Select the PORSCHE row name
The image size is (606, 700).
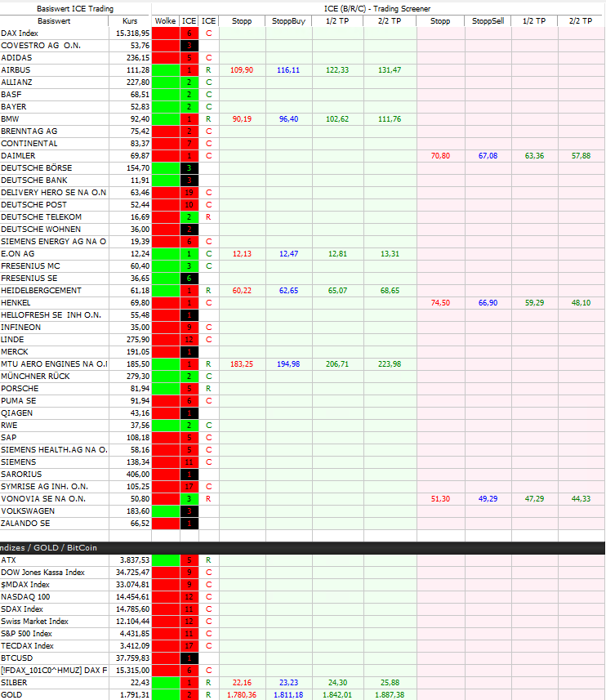[20, 389]
